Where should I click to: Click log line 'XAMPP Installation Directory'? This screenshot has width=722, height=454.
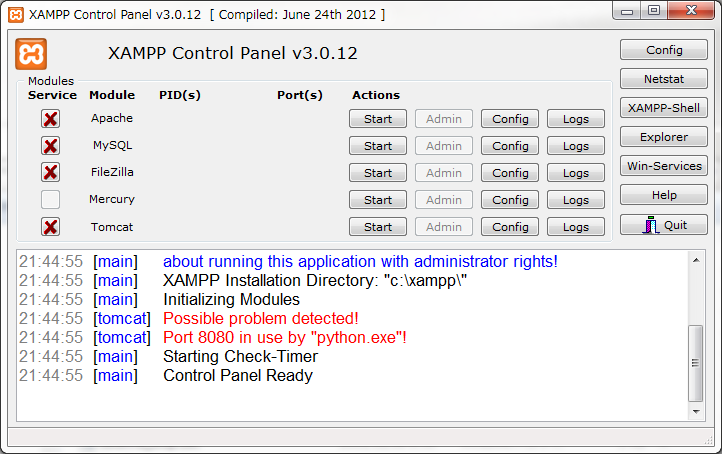(315, 280)
